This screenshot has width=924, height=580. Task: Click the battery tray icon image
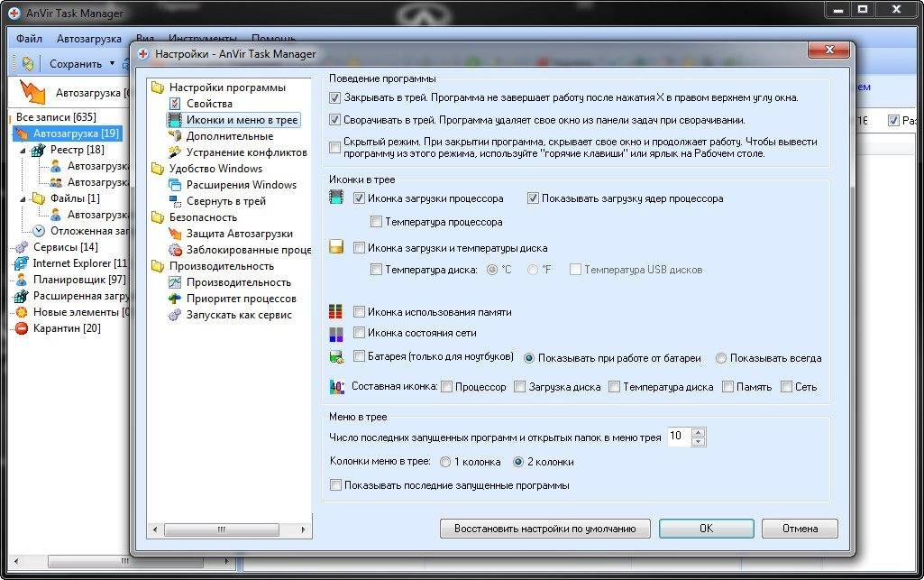(336, 356)
